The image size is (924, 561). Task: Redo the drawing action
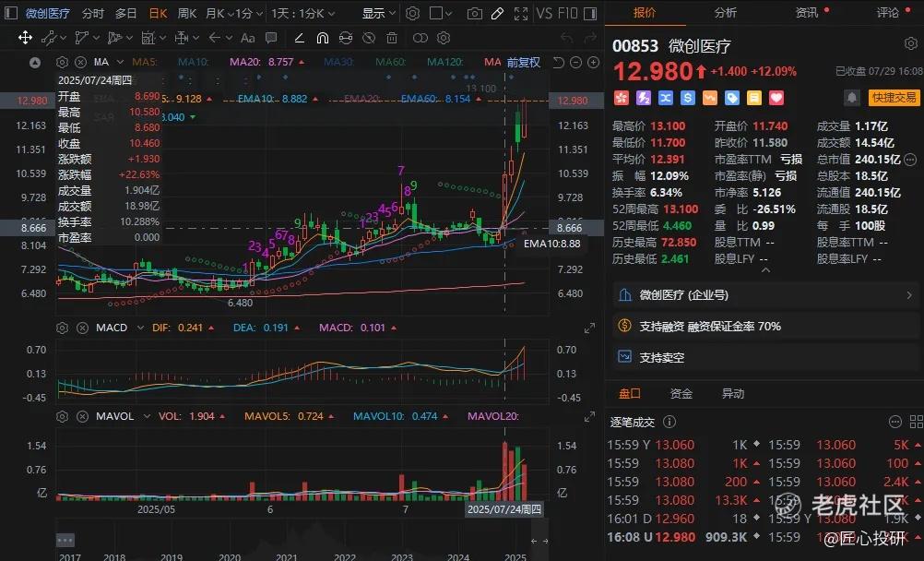[x=590, y=38]
